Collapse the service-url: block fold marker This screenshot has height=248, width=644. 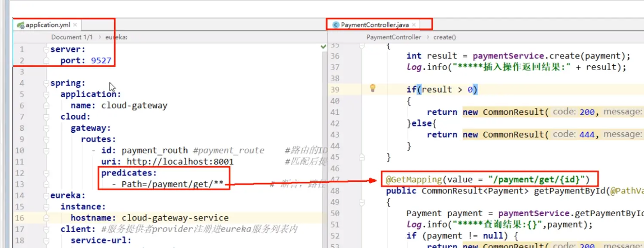[46, 240]
